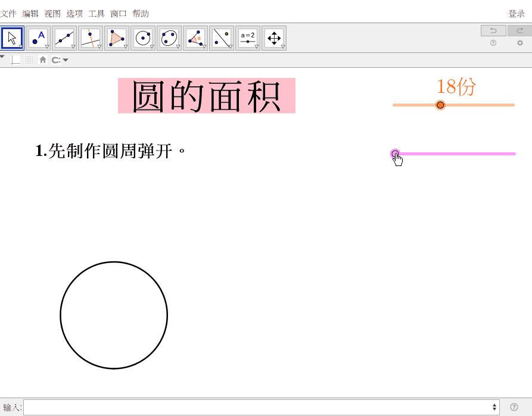Viewport: 532px width, 416px height.
Task: Open the 工具 menu
Action: point(96,13)
